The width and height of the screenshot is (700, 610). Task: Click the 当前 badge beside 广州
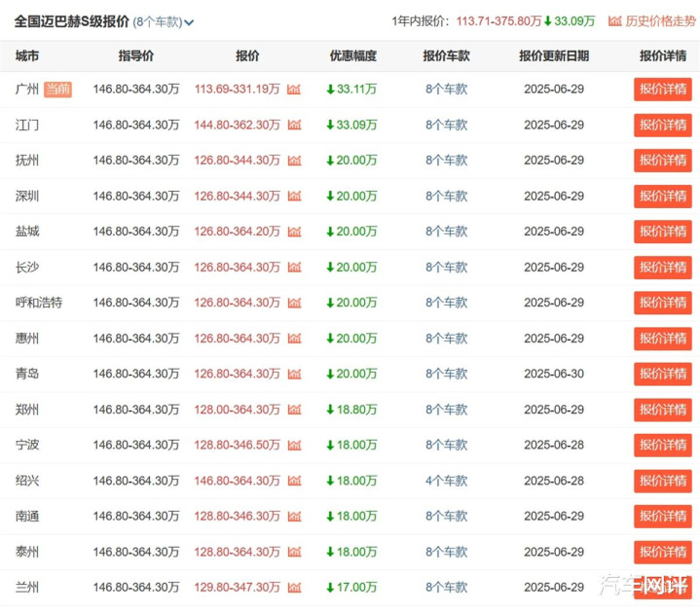click(57, 90)
